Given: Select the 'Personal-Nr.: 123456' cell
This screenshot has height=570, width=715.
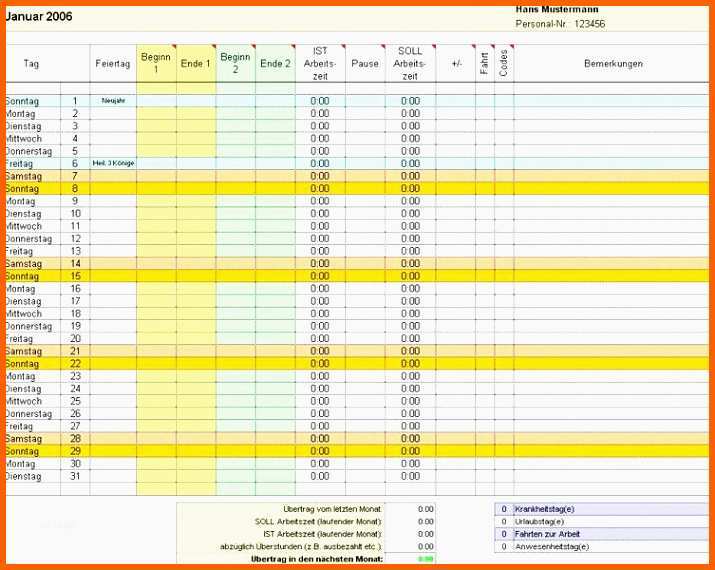Looking at the screenshot, I should [x=560, y=24].
